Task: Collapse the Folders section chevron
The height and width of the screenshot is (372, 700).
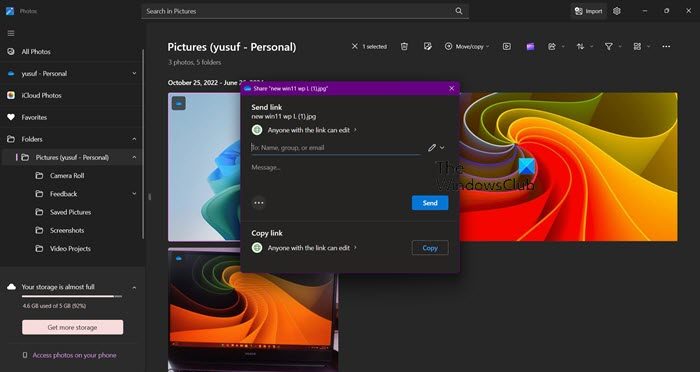Action: (x=134, y=139)
